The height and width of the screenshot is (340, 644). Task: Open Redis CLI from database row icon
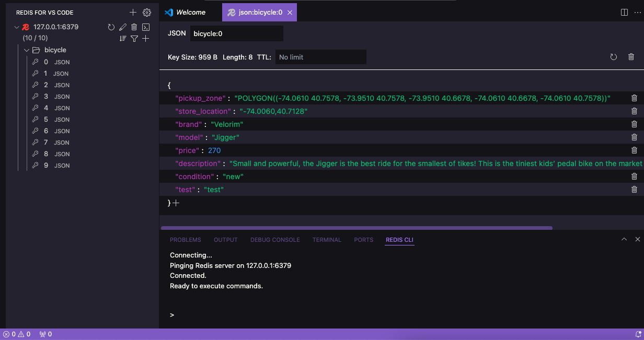coord(146,27)
